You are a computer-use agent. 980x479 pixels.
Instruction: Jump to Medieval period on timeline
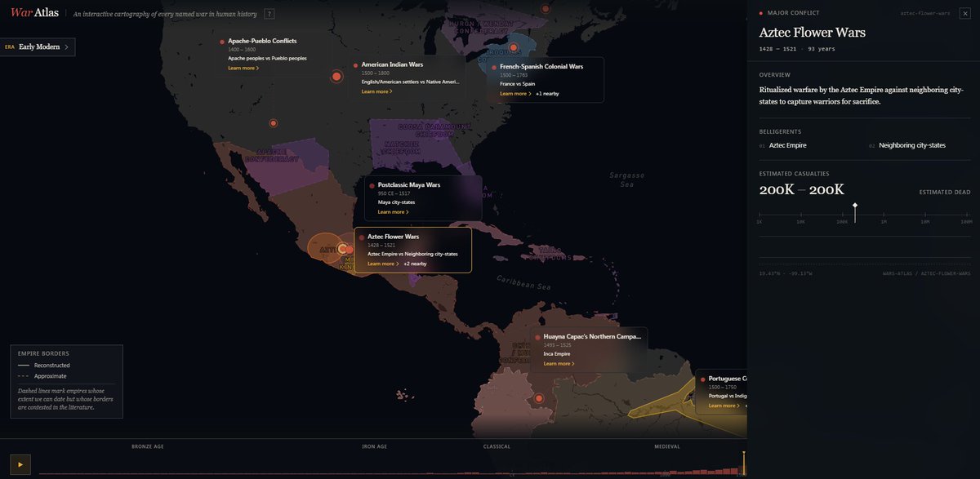point(666,446)
